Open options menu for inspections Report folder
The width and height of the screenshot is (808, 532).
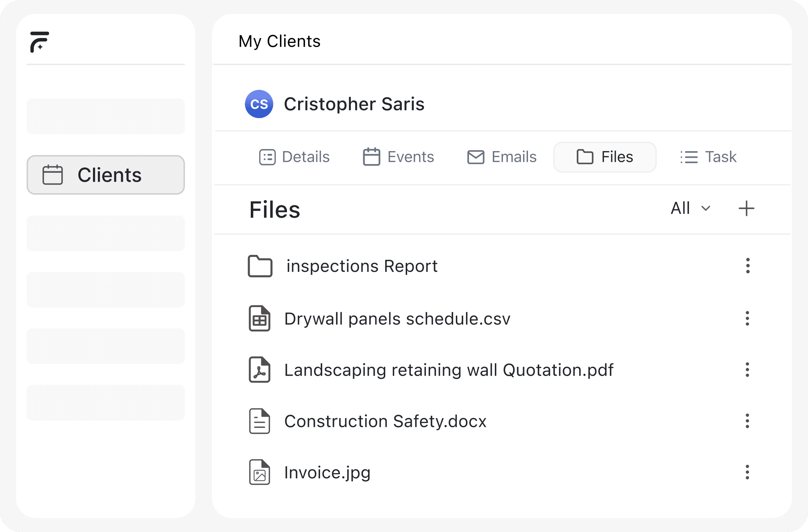747,266
